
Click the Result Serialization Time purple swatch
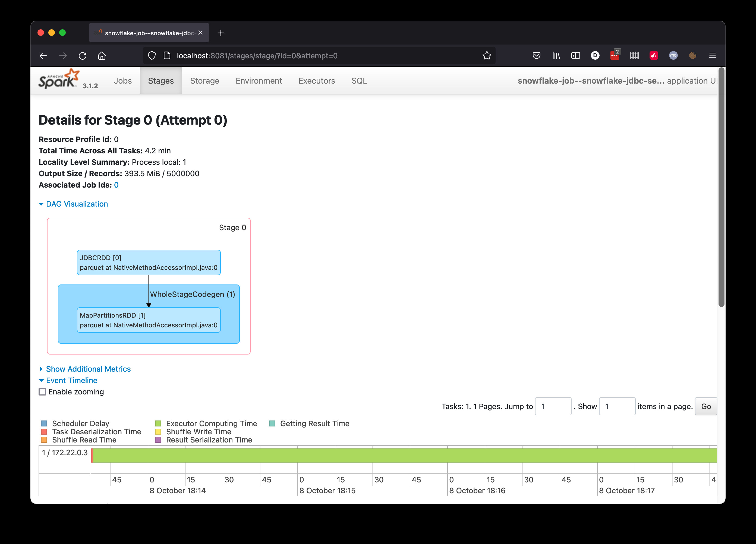[158, 440]
